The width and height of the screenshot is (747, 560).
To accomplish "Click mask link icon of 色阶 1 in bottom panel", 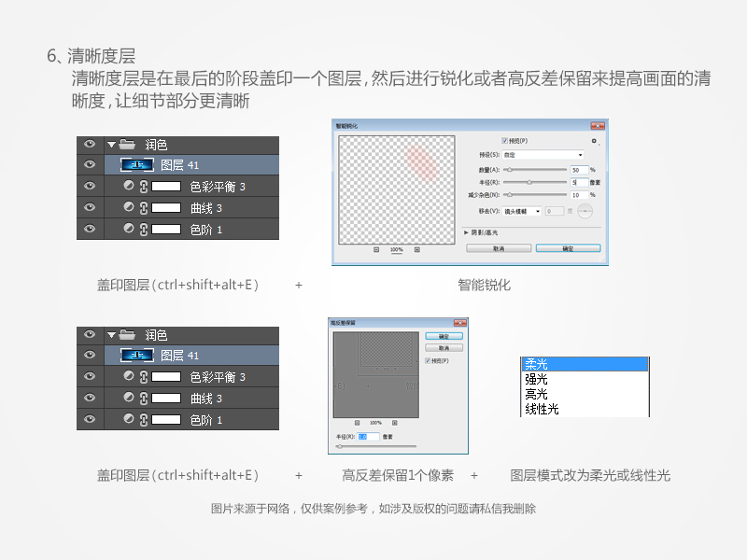I will [144, 419].
